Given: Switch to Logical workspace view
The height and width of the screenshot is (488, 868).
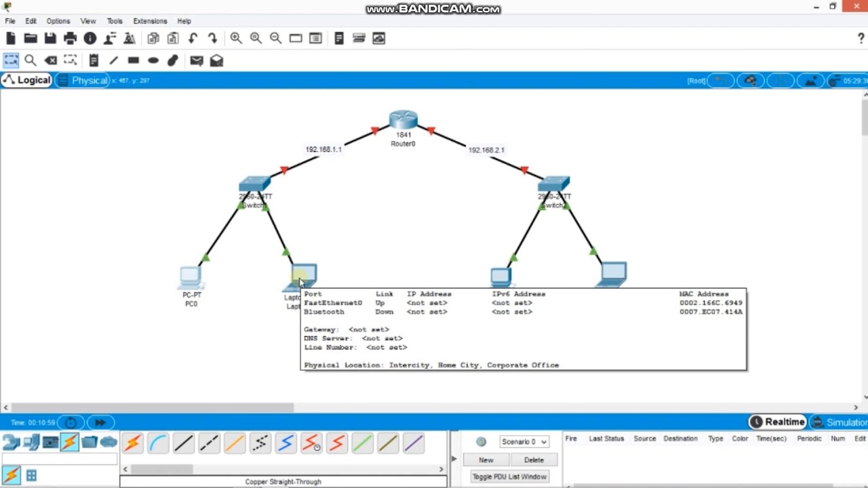Looking at the screenshot, I should (26, 80).
